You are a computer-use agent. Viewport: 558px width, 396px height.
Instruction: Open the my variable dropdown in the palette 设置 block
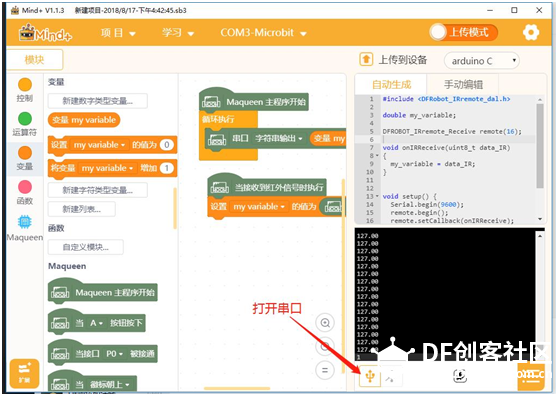point(99,145)
